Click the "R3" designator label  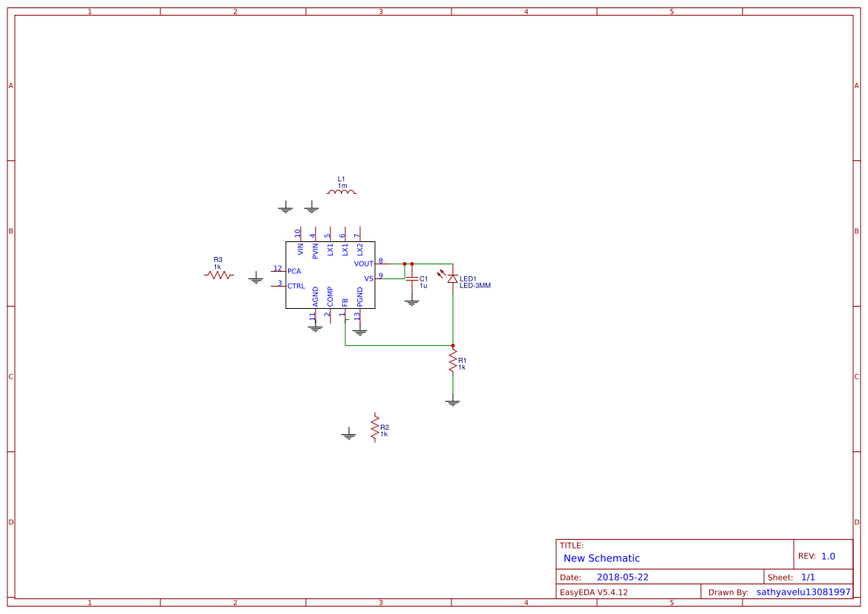[x=218, y=260]
